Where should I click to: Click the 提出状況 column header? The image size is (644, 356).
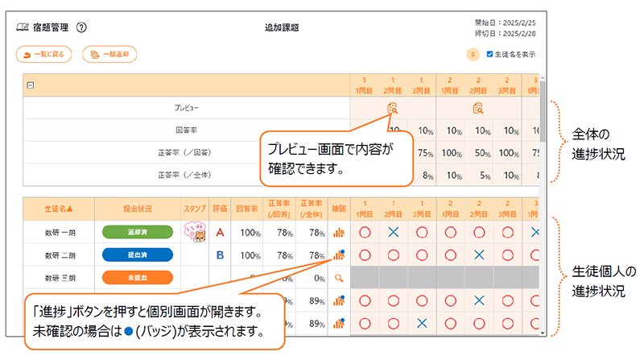tap(138, 209)
